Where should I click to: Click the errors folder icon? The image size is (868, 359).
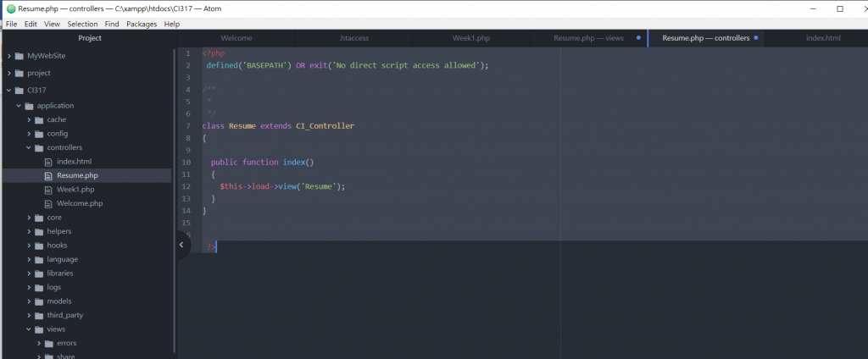[48, 343]
